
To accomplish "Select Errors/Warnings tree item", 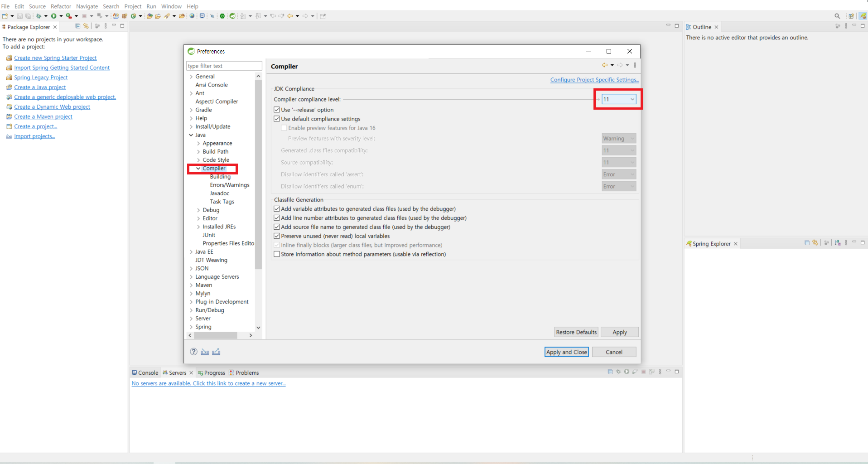I will point(229,185).
